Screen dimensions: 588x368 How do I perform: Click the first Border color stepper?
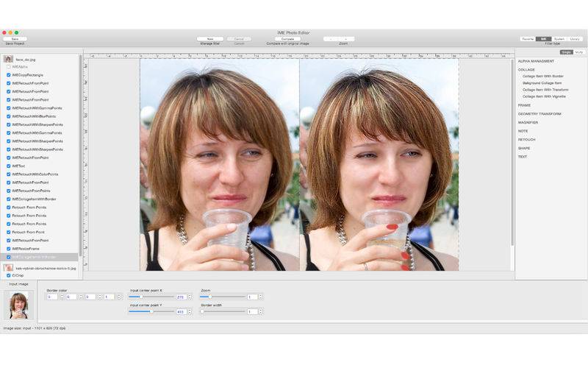pos(62,297)
